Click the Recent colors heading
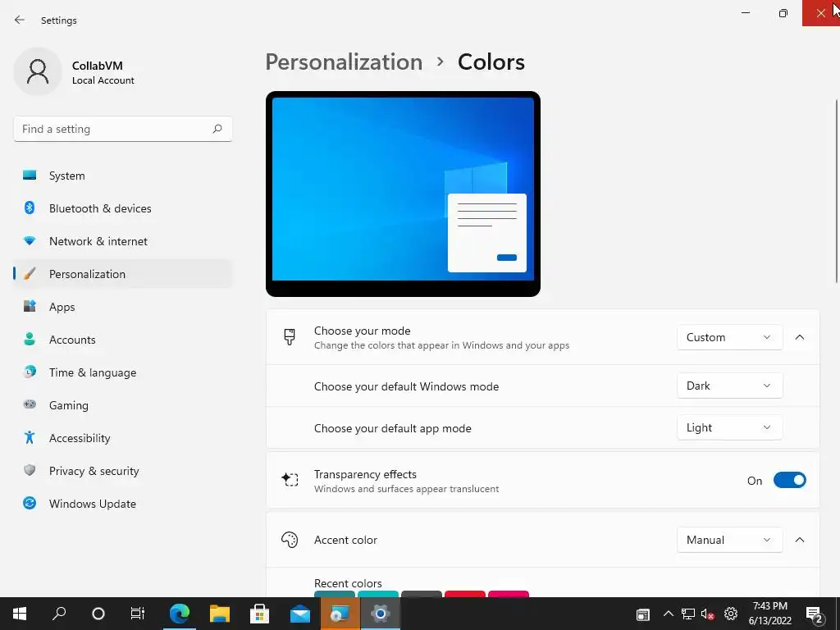The height and width of the screenshot is (630, 840). point(348,583)
